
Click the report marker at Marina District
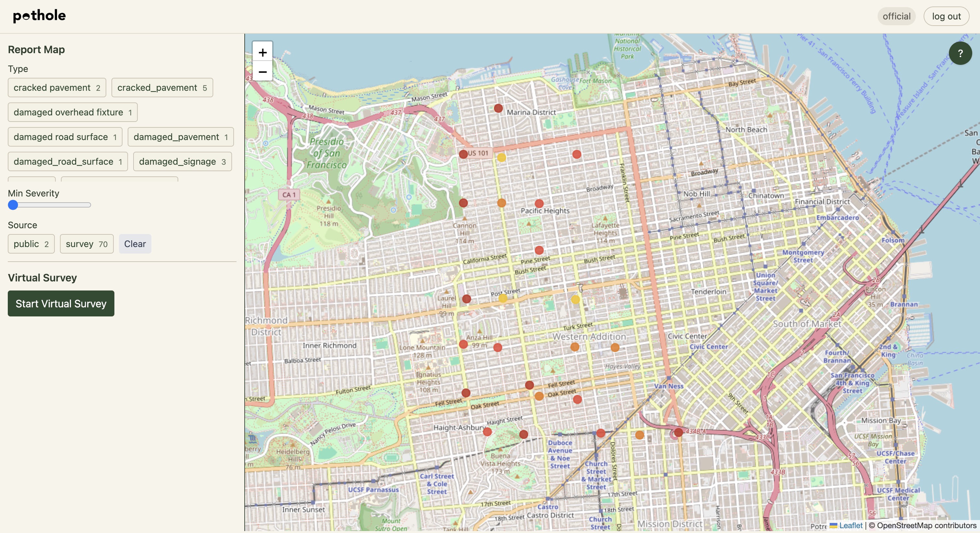pyautogui.click(x=498, y=109)
